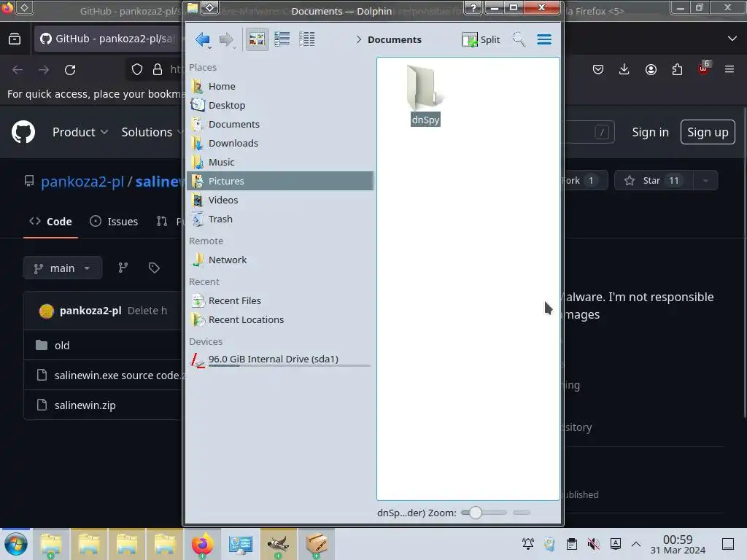747x560 pixels.
Task: Open salinewin.exe source code file
Action: click(117, 376)
